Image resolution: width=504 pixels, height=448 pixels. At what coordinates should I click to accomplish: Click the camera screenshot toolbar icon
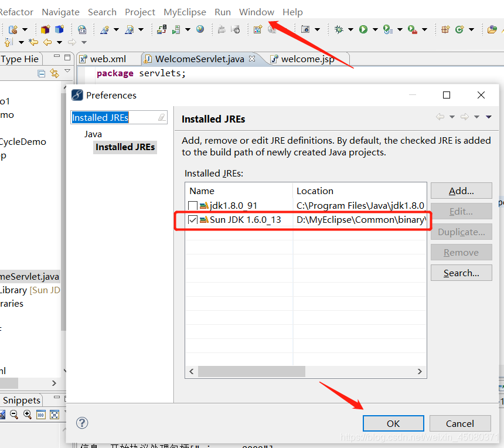(x=305, y=29)
